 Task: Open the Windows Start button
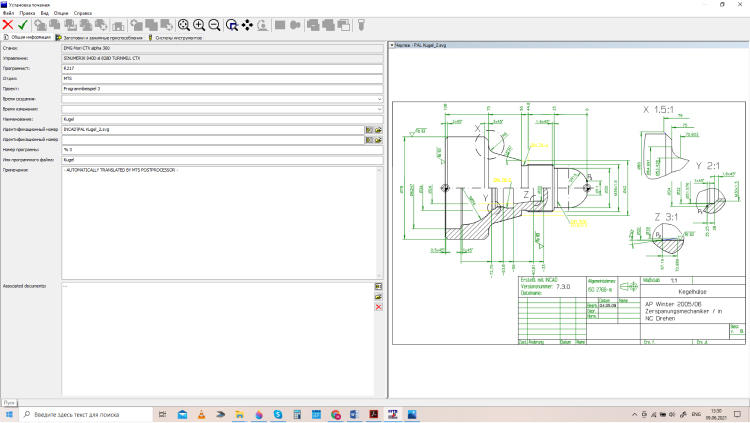click(x=9, y=414)
